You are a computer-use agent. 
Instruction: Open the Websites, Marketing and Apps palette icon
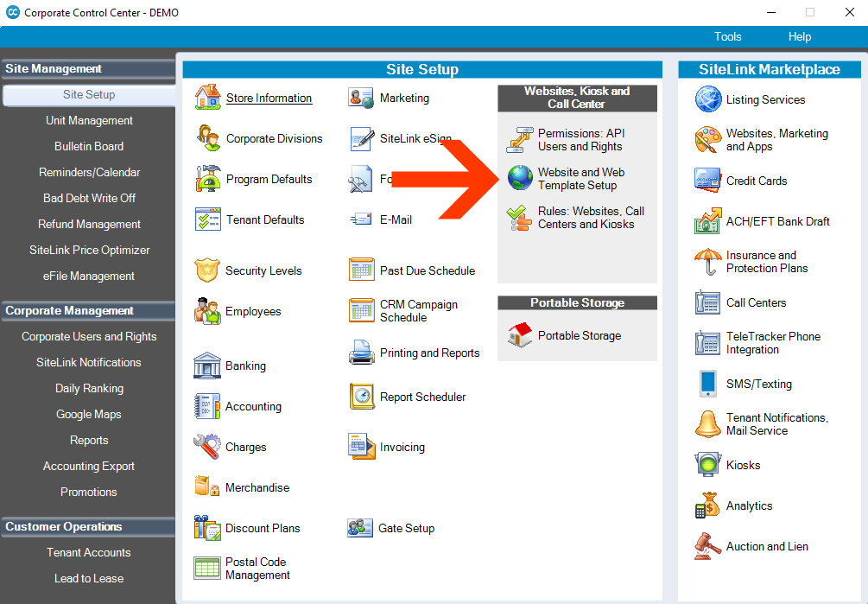point(708,139)
